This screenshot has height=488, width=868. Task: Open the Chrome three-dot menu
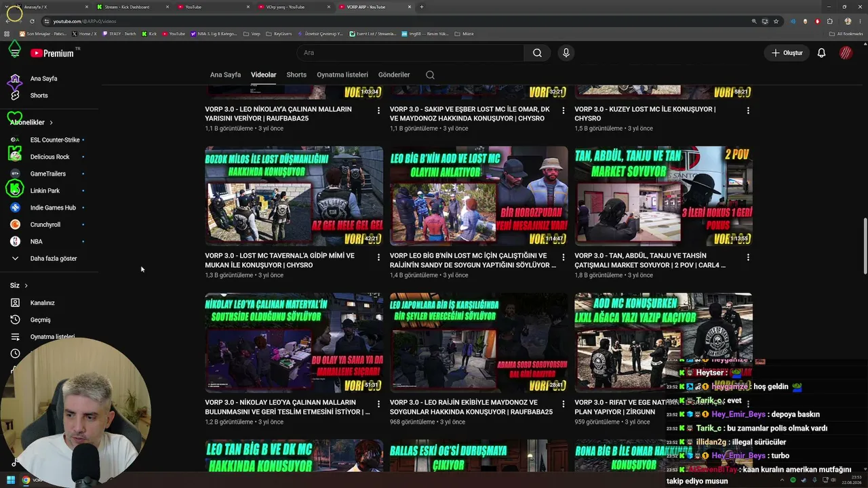click(x=860, y=21)
